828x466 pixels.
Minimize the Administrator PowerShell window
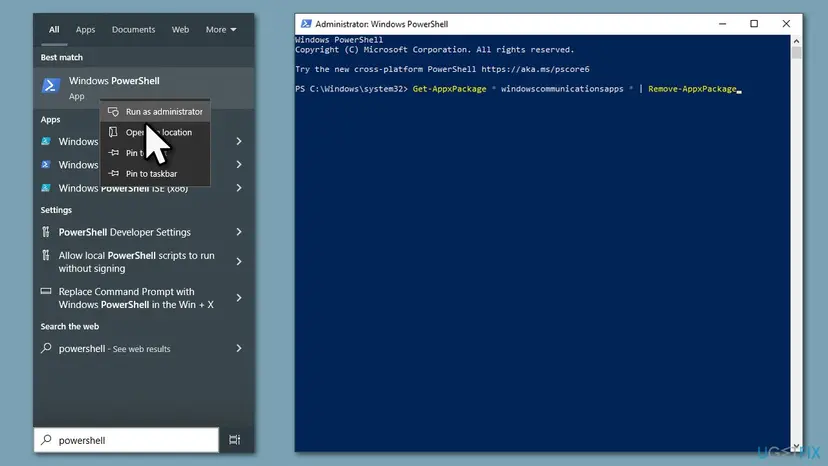pos(722,24)
